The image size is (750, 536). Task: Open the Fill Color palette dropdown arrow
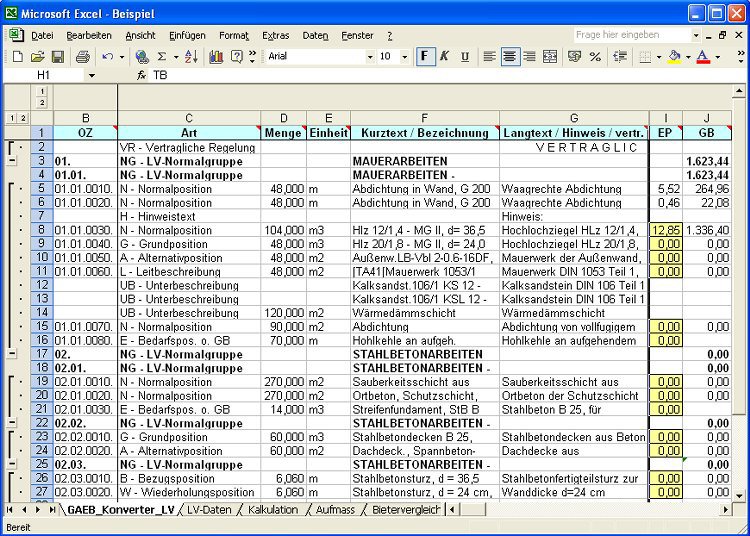point(688,57)
